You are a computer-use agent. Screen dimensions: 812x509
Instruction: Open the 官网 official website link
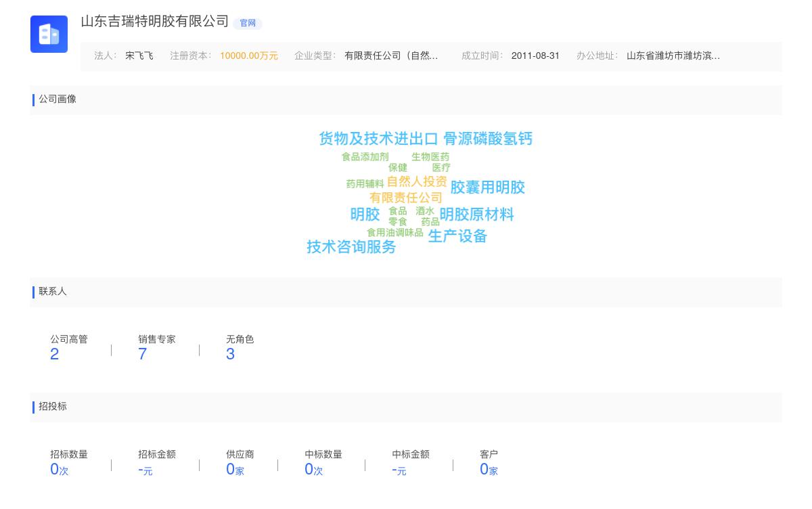(x=248, y=23)
